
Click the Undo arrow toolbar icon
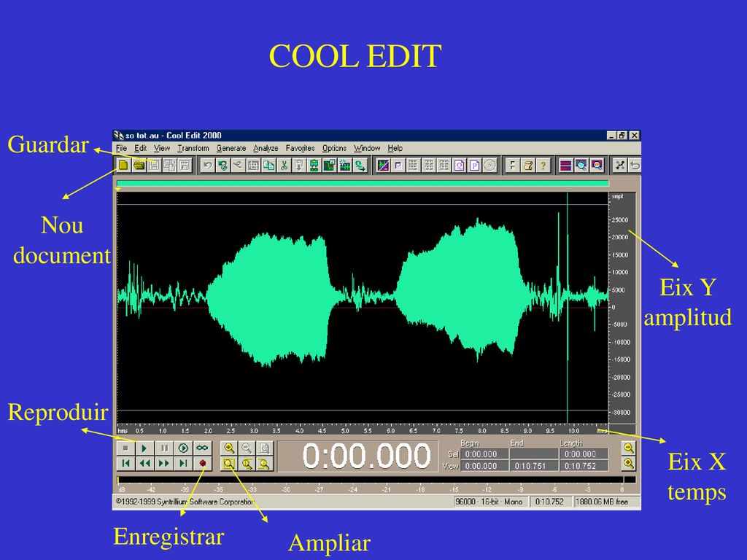tap(207, 166)
